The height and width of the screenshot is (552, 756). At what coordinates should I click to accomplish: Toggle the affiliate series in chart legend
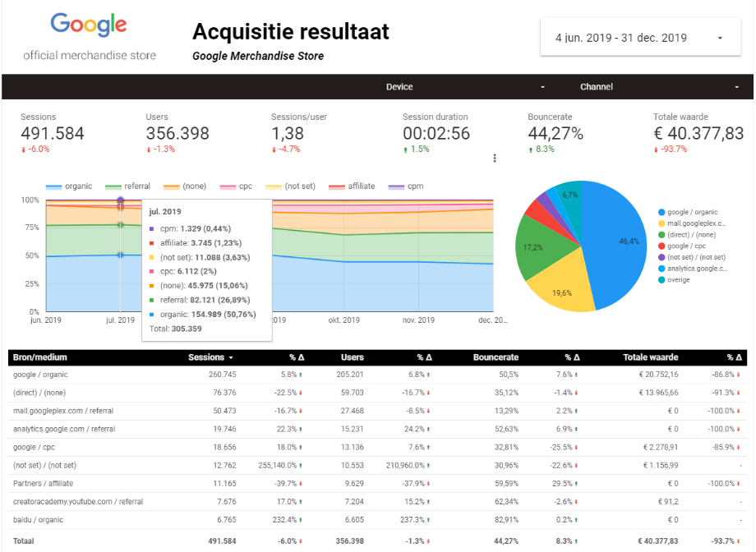352,186
